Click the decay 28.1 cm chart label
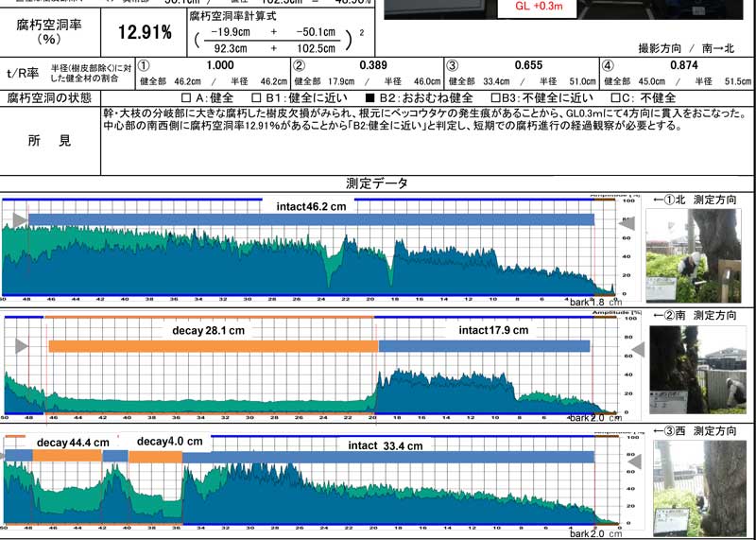 (x=208, y=331)
